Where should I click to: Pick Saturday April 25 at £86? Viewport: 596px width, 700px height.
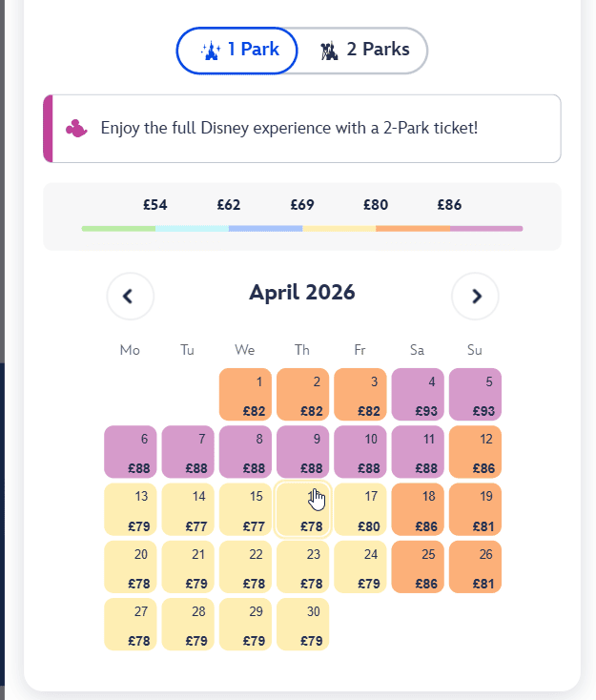[x=418, y=566]
